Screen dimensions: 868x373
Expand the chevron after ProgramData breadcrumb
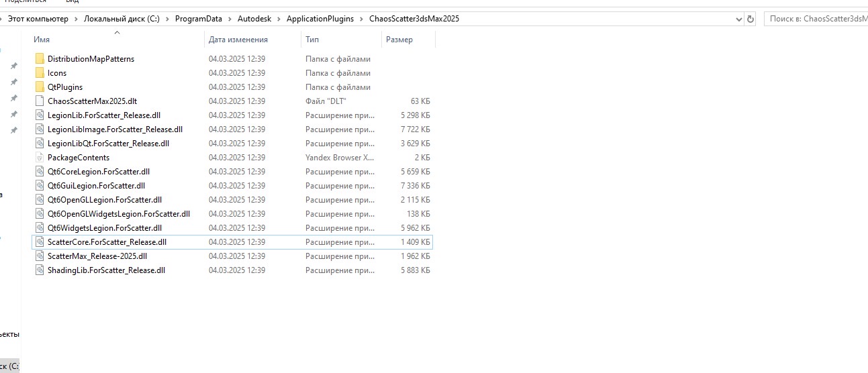[x=230, y=19]
